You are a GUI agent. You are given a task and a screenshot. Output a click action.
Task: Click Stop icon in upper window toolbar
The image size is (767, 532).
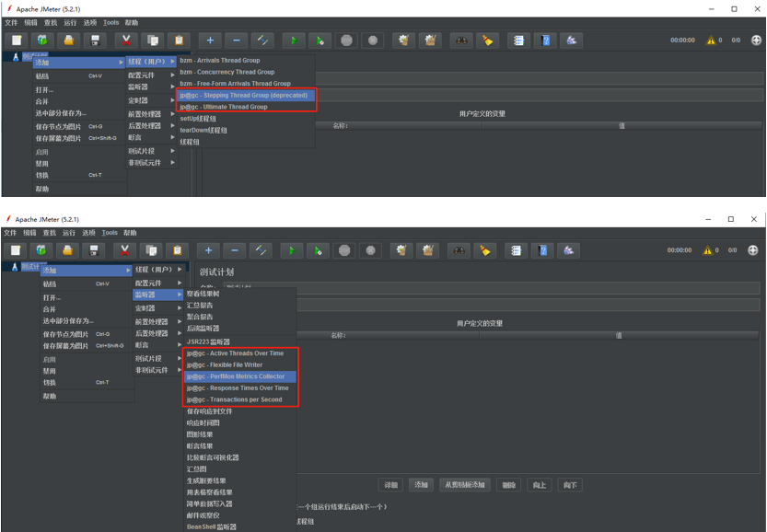click(x=346, y=40)
